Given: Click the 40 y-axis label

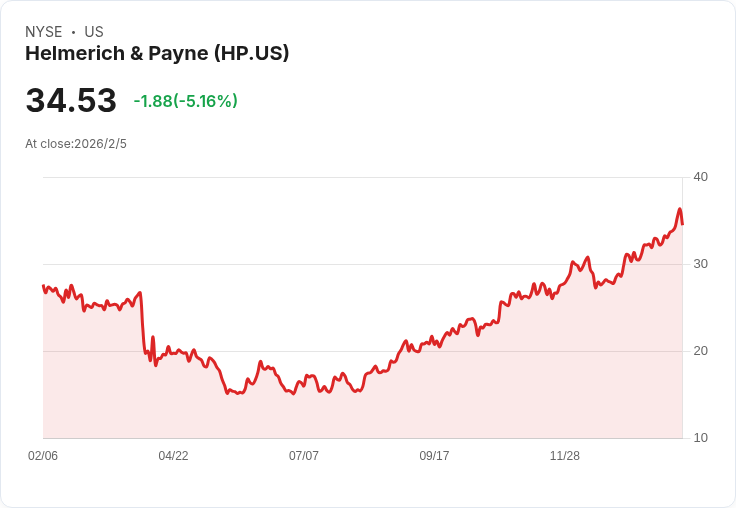Looking at the screenshot, I should 700,177.
